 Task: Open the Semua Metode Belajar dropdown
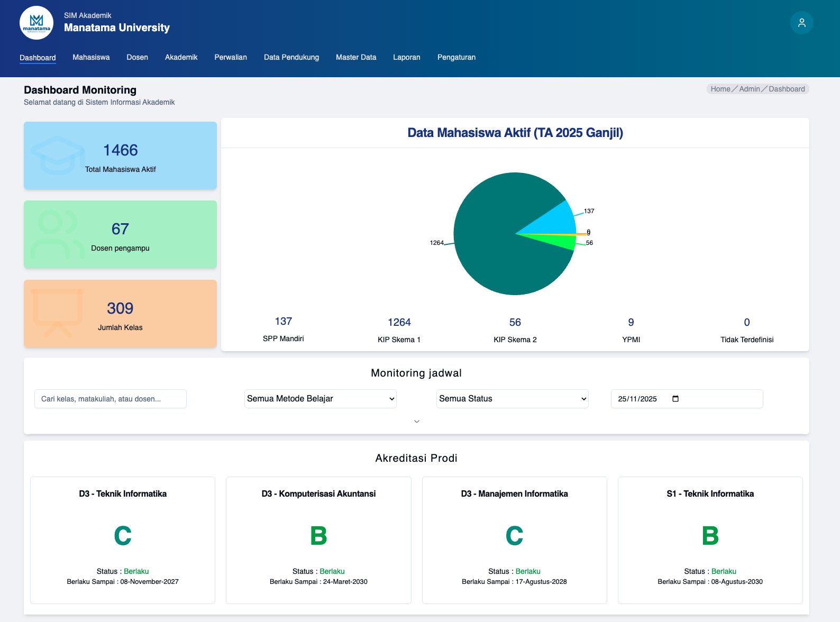(x=321, y=399)
